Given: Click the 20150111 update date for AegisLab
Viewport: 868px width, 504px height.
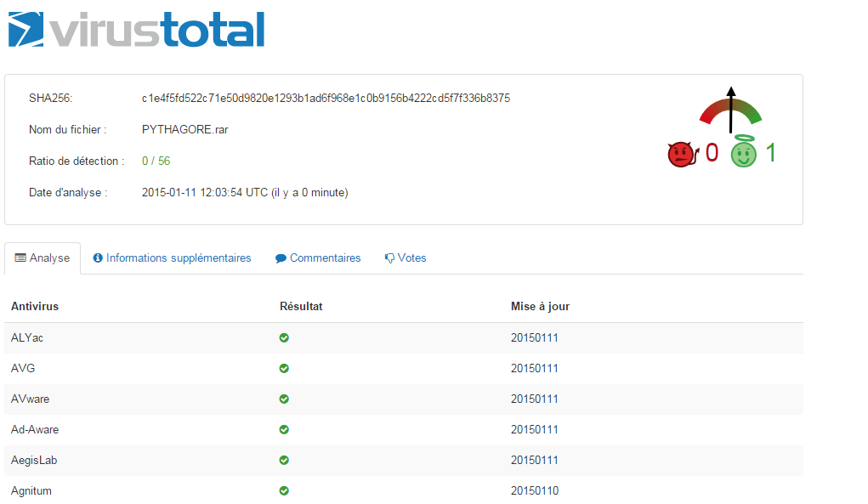Looking at the screenshot, I should (x=535, y=461).
